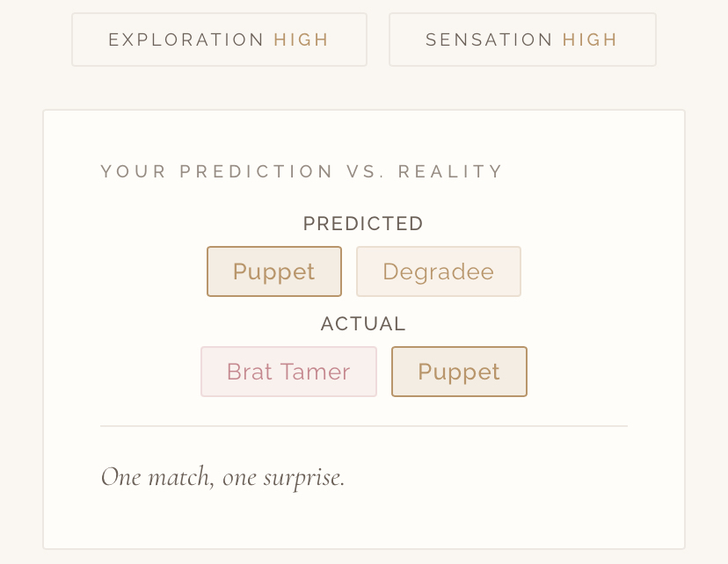
Task: Click the Exploration High badge
Action: pos(219,40)
